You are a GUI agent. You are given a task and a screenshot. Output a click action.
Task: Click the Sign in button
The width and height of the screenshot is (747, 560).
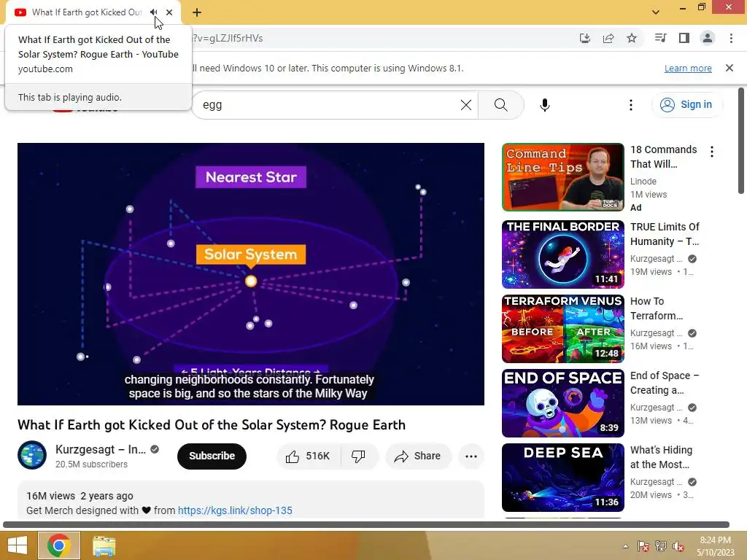pos(686,105)
